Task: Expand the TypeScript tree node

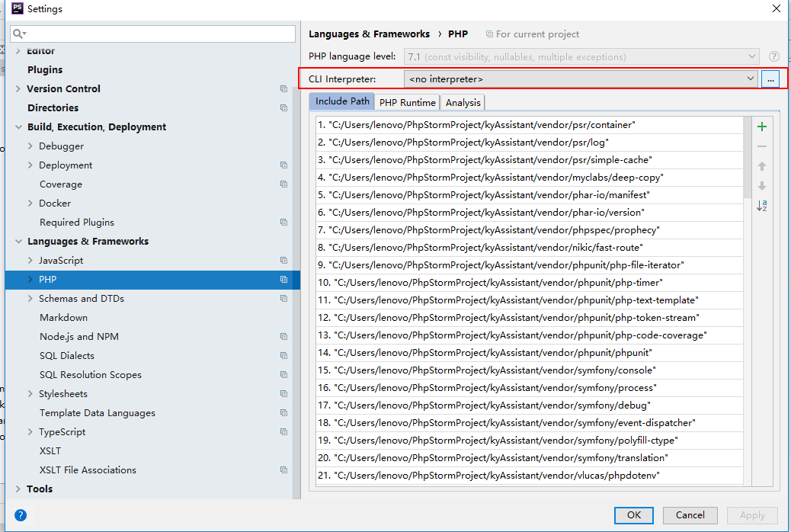Action: click(x=30, y=432)
